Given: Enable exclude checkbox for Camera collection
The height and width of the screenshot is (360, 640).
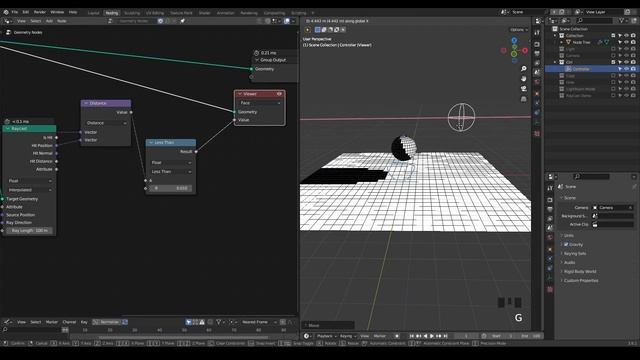Looking at the screenshot, I should click(613, 56).
